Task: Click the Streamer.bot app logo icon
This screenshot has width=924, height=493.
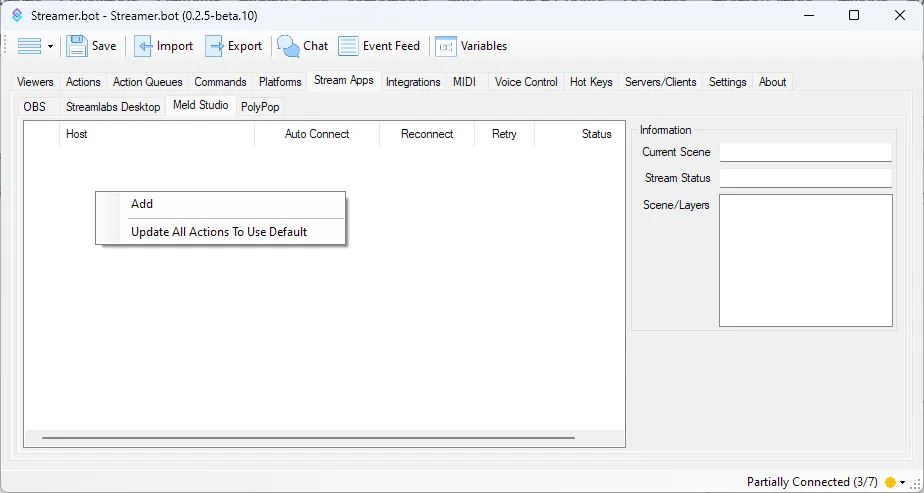Action: click(16, 15)
